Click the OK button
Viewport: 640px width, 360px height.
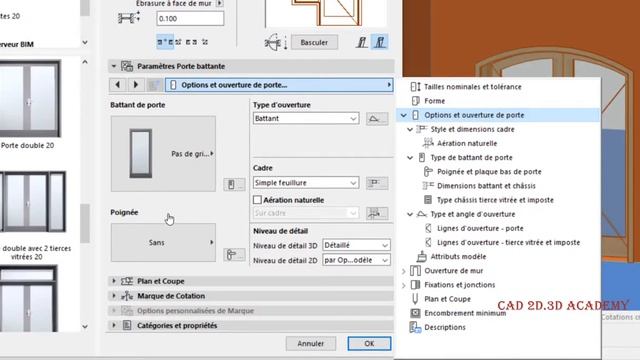pyautogui.click(x=369, y=343)
